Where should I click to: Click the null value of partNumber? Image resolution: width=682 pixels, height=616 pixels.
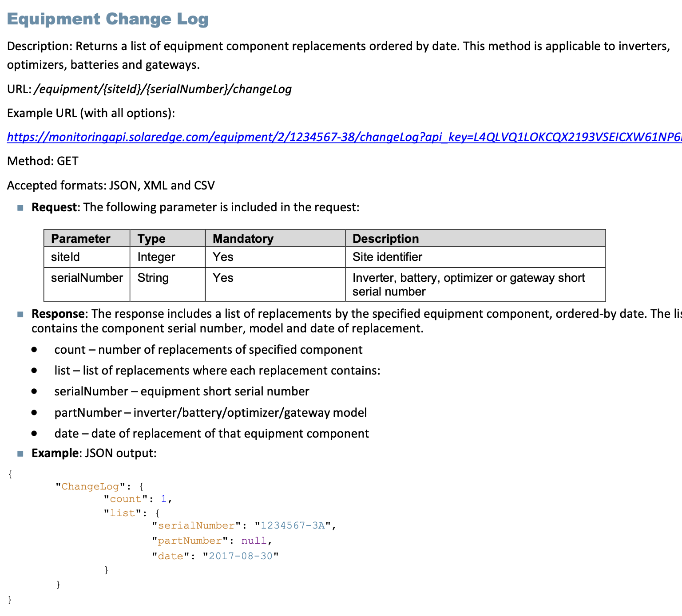coord(254,541)
